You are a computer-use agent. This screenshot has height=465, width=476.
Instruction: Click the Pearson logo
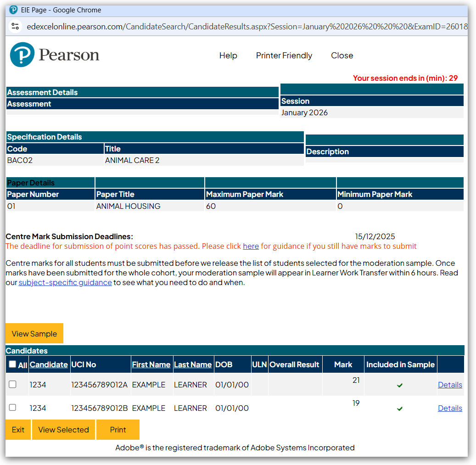(x=55, y=55)
